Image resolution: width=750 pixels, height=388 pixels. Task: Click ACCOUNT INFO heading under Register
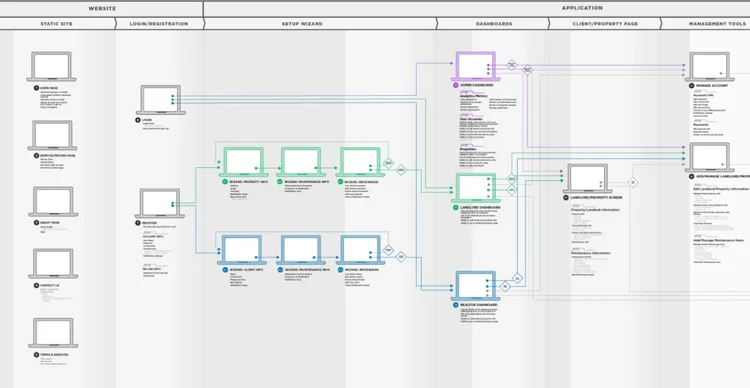coord(153,237)
